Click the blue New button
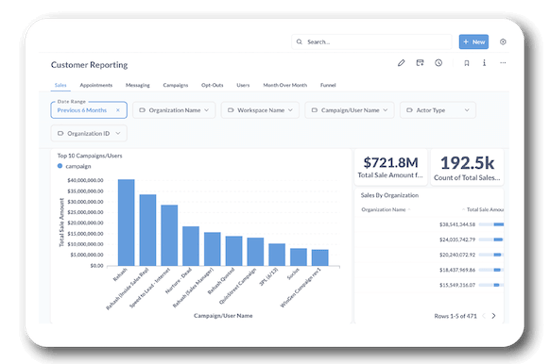The image size is (550, 364). point(474,42)
